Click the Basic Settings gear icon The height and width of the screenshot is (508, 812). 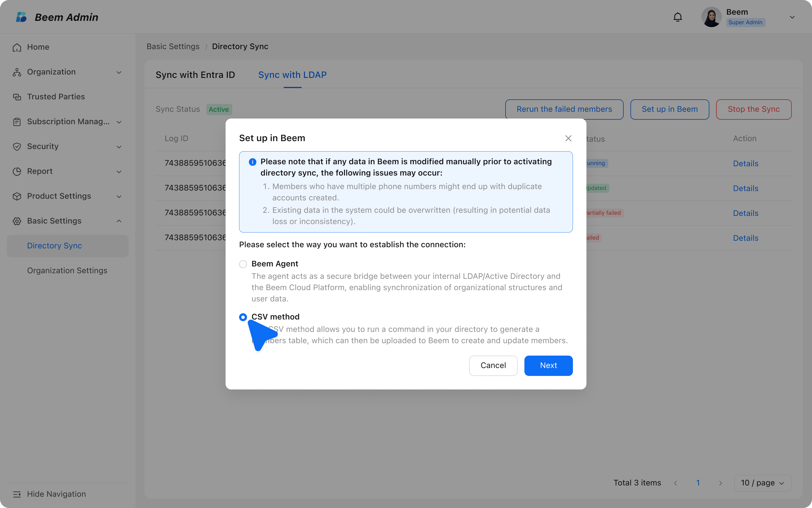tap(17, 222)
